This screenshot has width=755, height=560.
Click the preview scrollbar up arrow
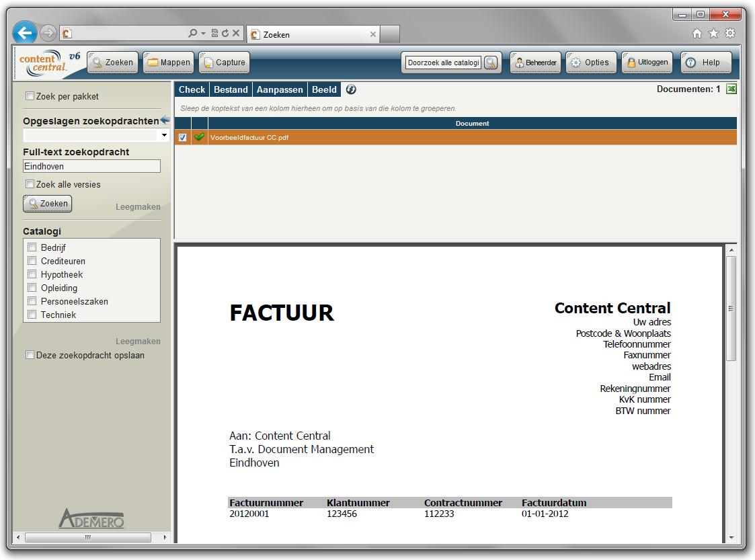(731, 250)
